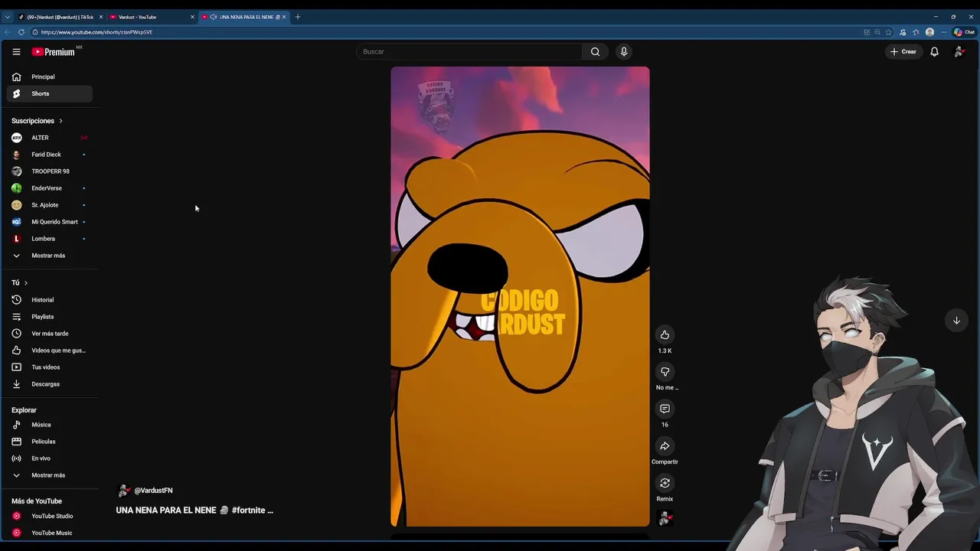Image resolution: width=980 pixels, height=551 pixels.
Task: Select the UNA NENA PARA EL NENE tab
Action: 243,17
